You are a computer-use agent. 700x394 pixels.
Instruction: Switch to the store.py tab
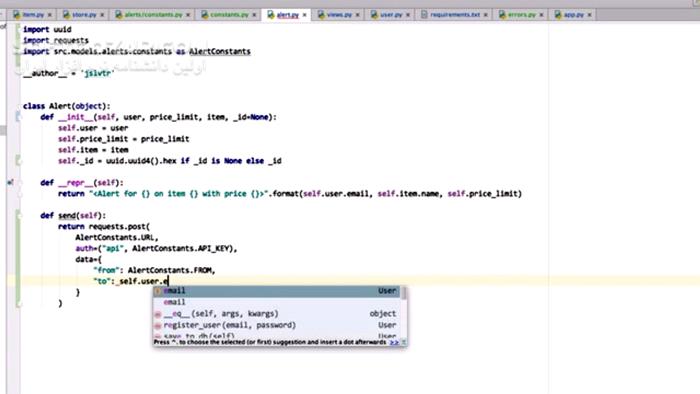click(x=84, y=15)
